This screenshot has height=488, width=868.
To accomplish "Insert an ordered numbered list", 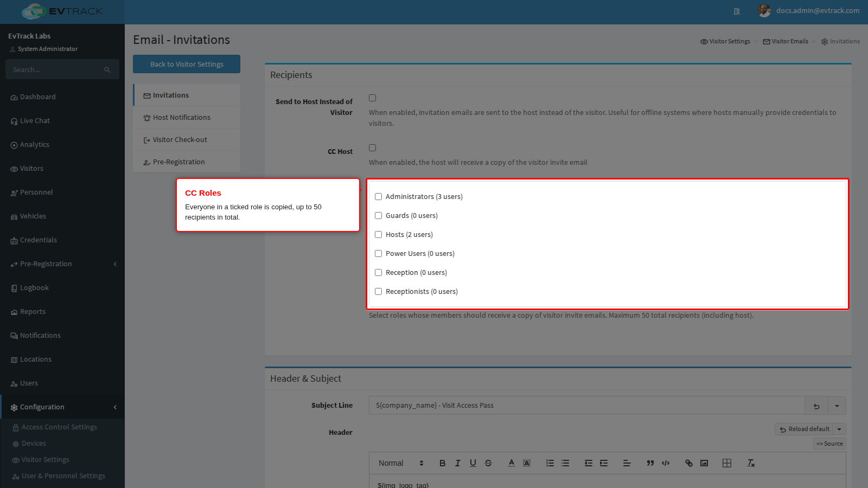I will click(x=550, y=463).
